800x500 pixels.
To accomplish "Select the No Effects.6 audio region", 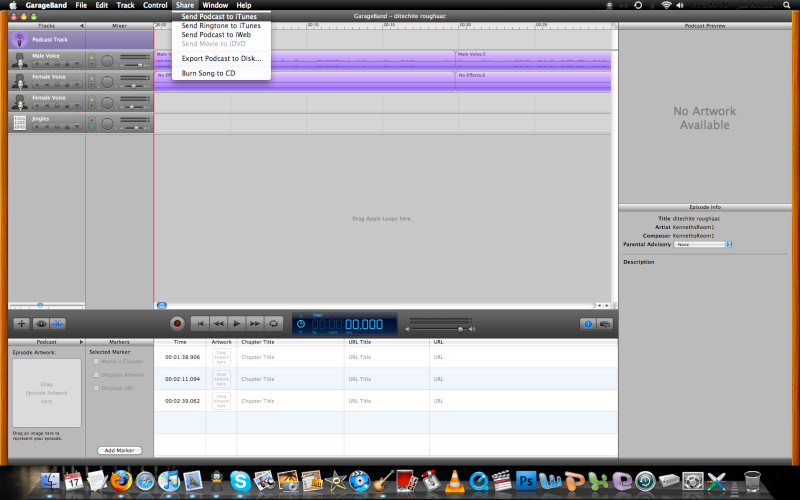I will [x=533, y=81].
